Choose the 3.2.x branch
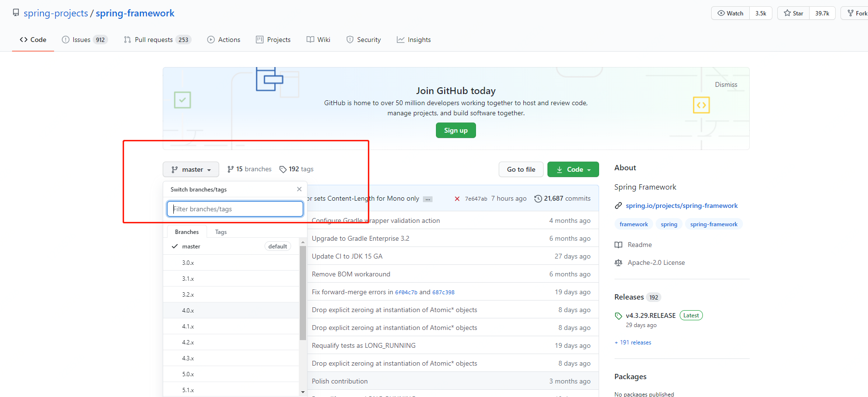The image size is (868, 397). tap(231, 295)
